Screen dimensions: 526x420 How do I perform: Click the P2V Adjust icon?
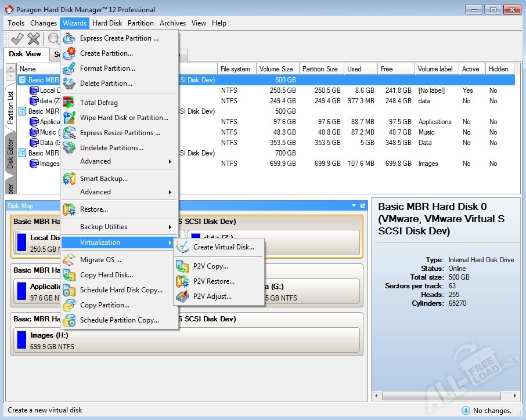[x=182, y=296]
